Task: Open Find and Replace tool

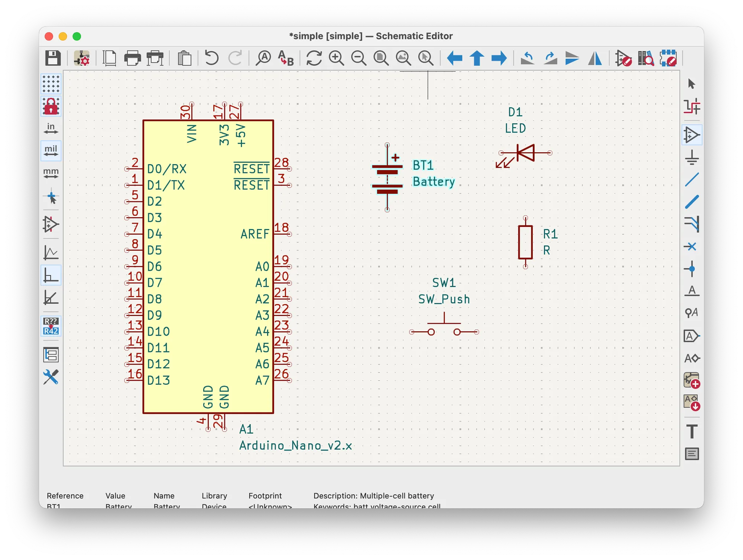Action: (286, 58)
